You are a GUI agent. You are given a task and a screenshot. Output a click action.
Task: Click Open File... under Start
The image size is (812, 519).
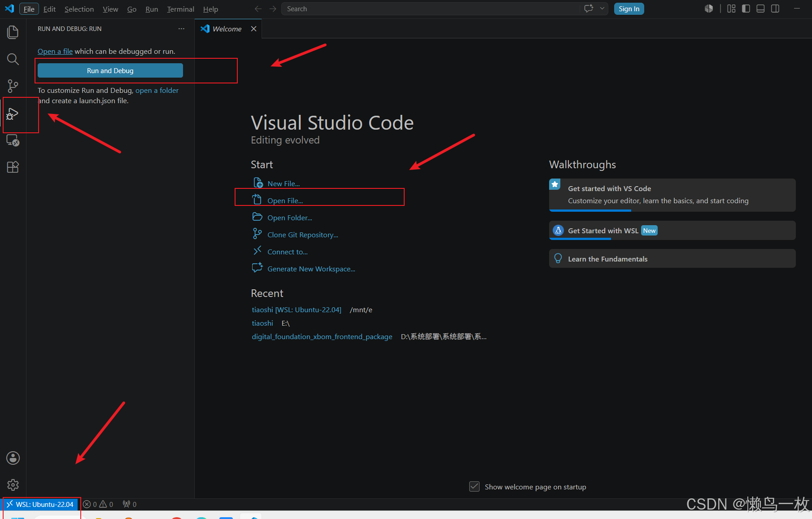285,201
